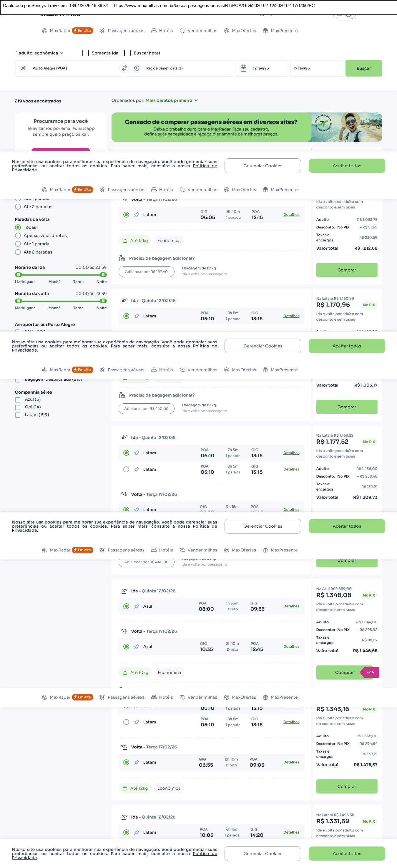397x868 pixels.
Task: Click the calendar icon in departure date field
Action: 243,68
